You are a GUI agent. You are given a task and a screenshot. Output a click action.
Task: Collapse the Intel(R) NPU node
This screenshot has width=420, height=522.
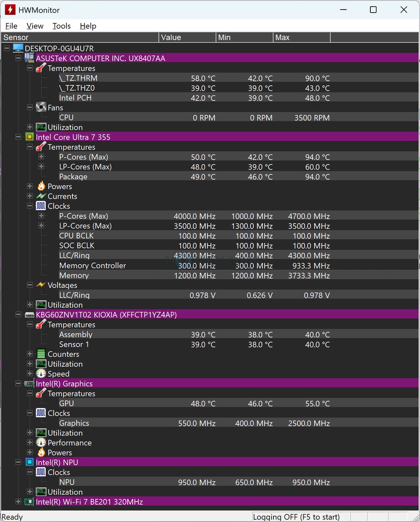click(18, 462)
